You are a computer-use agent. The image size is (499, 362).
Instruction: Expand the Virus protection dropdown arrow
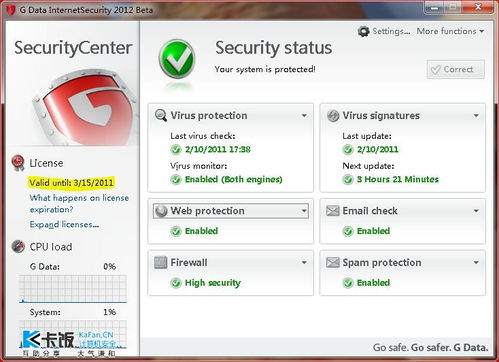pos(304,116)
